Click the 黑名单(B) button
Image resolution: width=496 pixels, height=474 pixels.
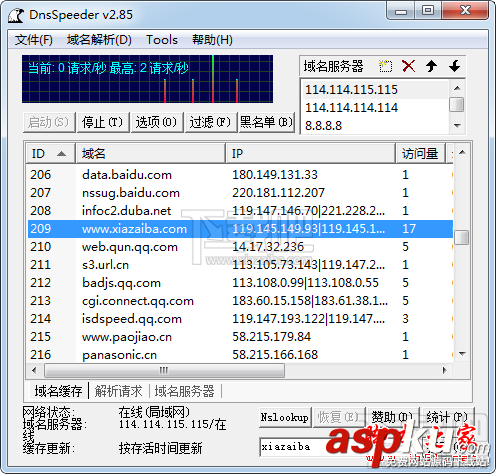[266, 122]
